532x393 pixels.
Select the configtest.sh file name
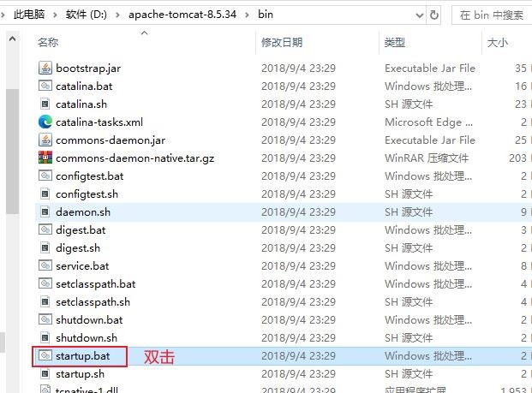(x=87, y=194)
